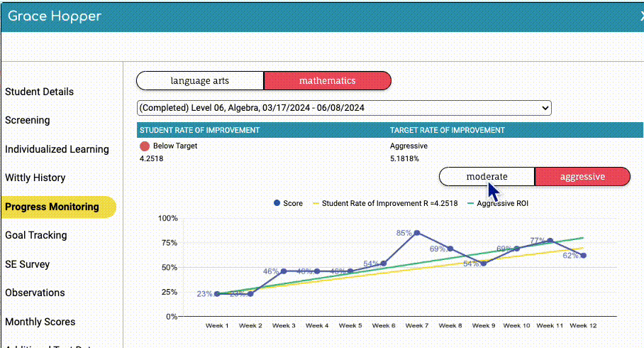The image size is (644, 348).
Task: Switch to the language arts subject
Action: pyautogui.click(x=200, y=81)
